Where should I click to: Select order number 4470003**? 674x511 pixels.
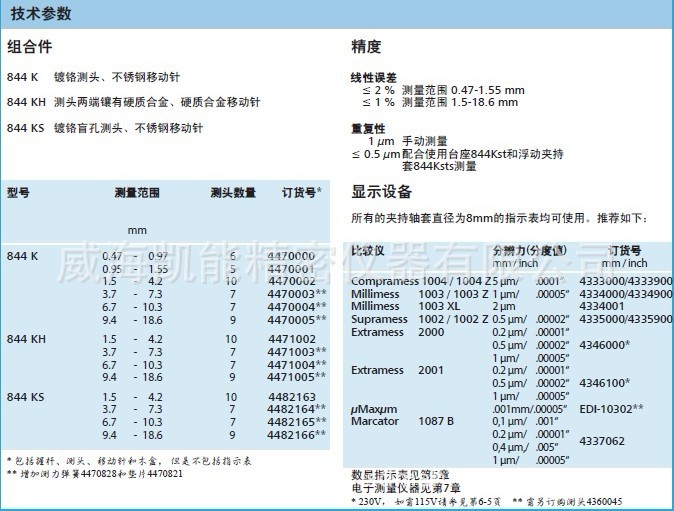(x=297, y=294)
